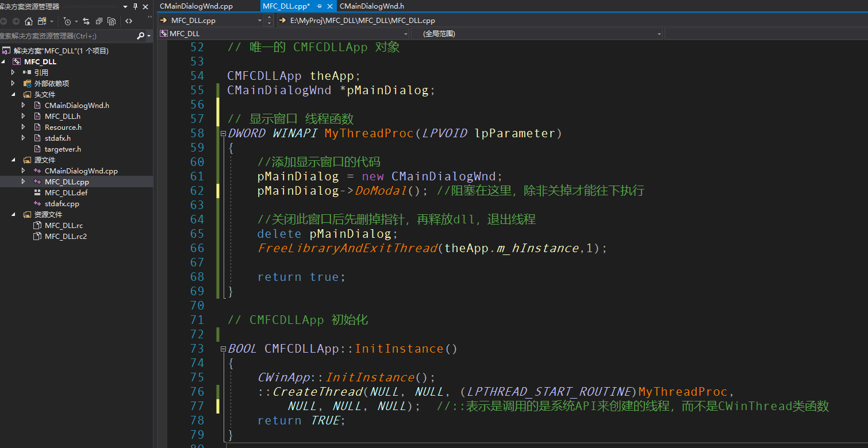Click the magnifier search icon
Screen dimensions: 868x448
(x=141, y=36)
